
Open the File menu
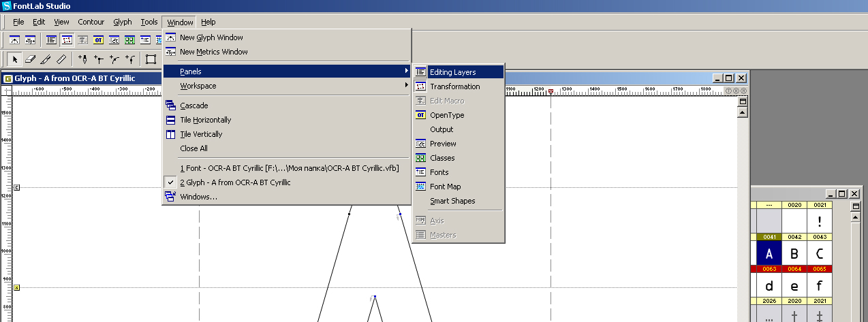pyautogui.click(x=18, y=22)
